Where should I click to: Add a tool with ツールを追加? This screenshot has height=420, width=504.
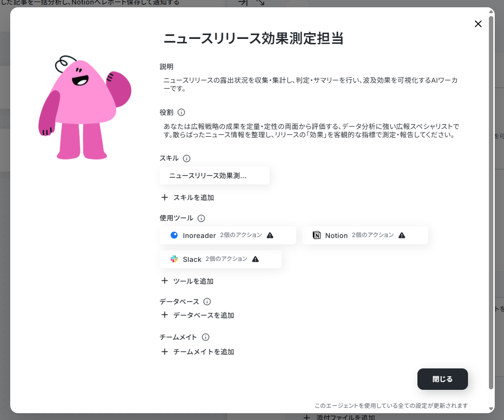187,281
